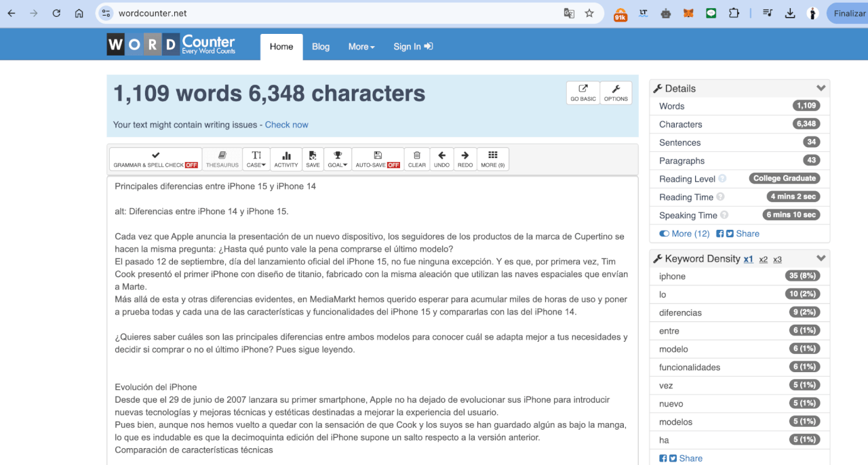This screenshot has height=465, width=868.
Task: Click the Reading Time help icon
Action: [720, 197]
